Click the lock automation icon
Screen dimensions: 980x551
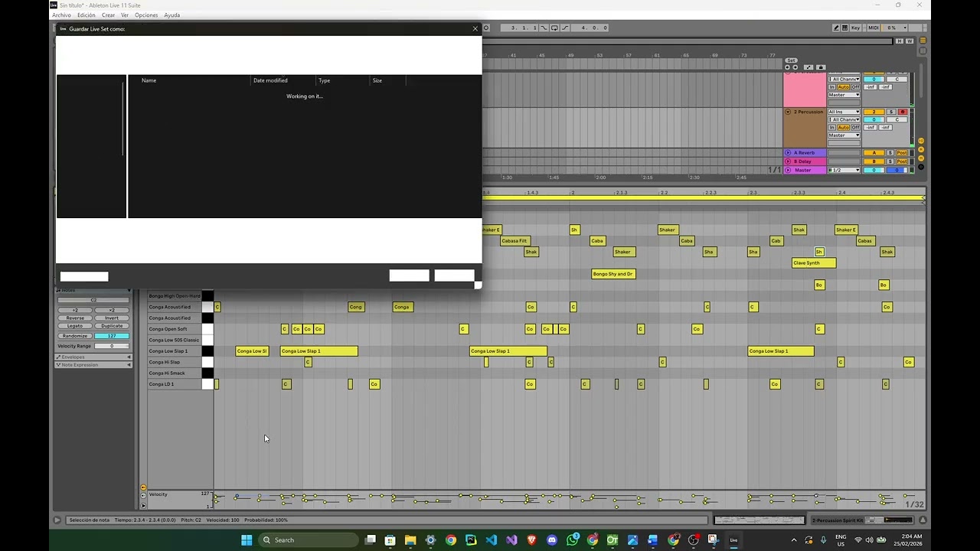(x=821, y=67)
